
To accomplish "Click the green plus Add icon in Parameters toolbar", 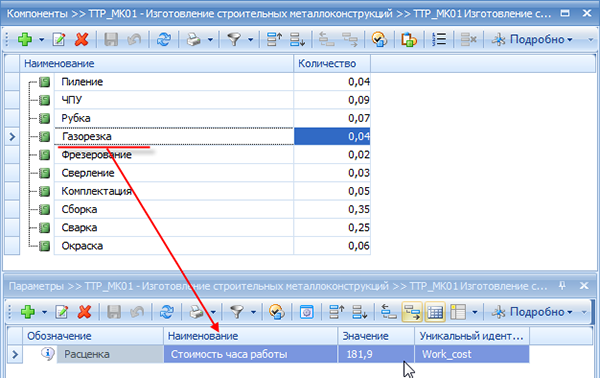I will click(28, 312).
